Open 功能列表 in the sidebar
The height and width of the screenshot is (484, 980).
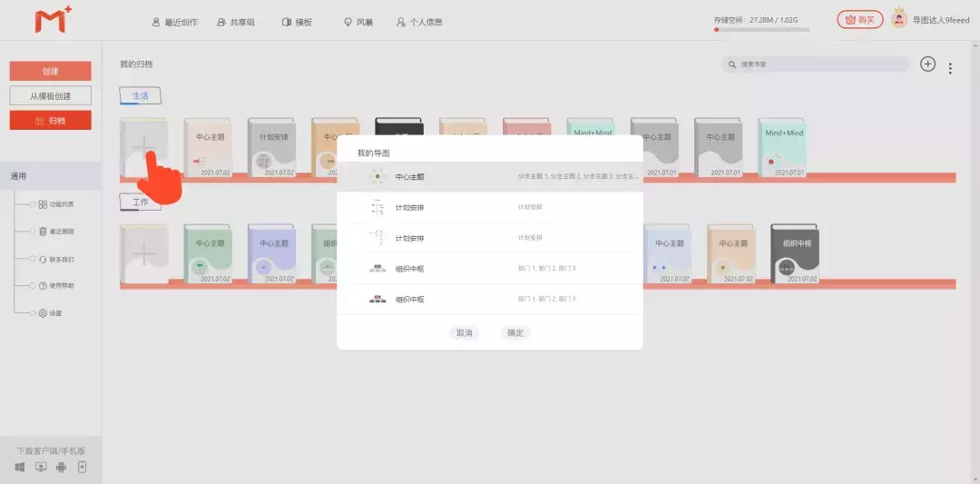56,204
